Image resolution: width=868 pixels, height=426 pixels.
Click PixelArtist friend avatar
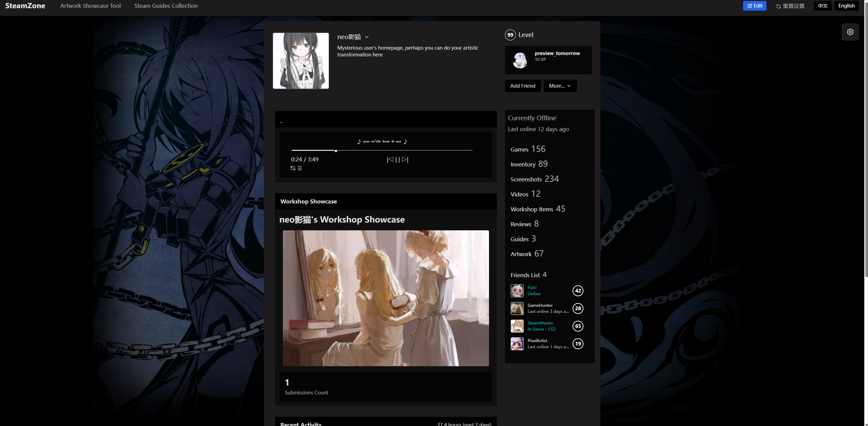tap(517, 344)
